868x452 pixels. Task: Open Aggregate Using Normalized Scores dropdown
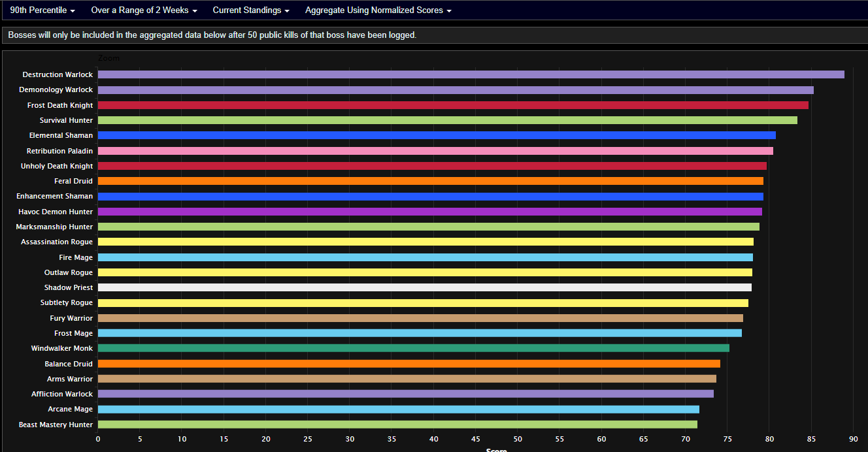click(378, 10)
